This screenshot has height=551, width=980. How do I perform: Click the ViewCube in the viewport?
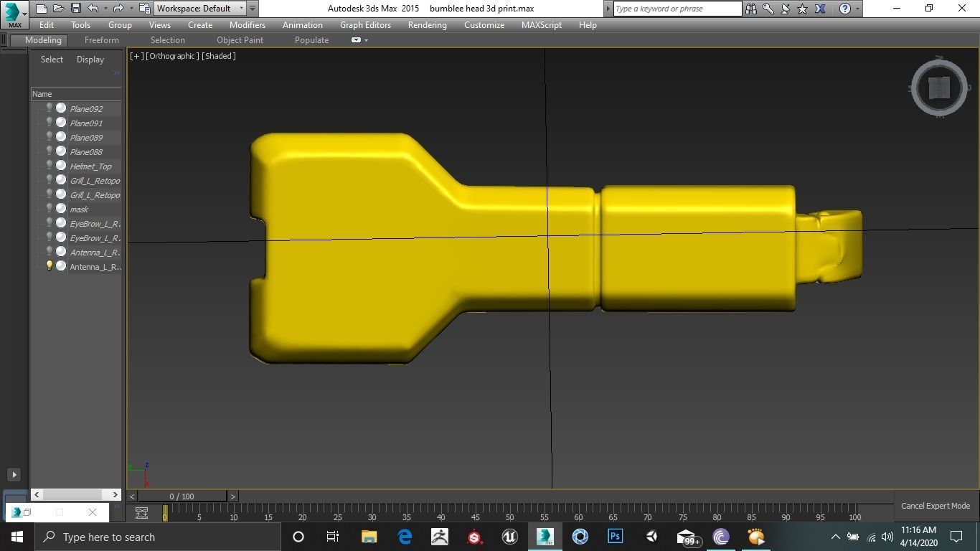[x=939, y=88]
